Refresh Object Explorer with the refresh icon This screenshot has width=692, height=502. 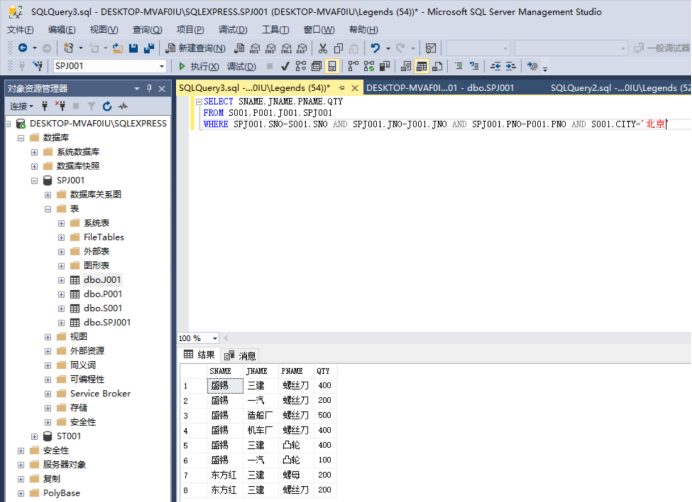107,106
